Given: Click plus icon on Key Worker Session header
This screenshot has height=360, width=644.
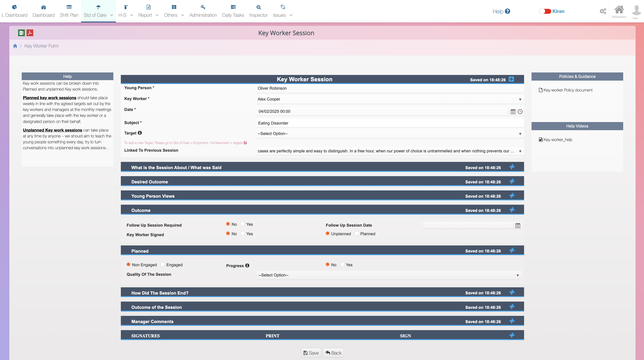Looking at the screenshot, I should [x=511, y=79].
